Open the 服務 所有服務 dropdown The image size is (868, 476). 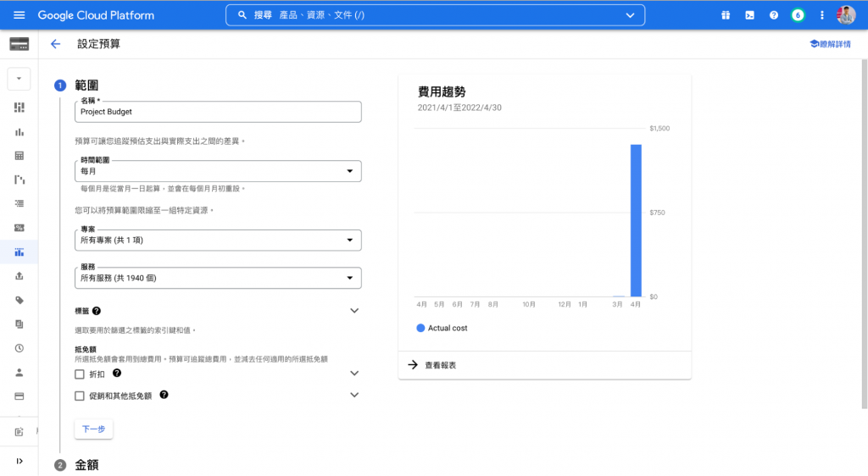coord(218,278)
